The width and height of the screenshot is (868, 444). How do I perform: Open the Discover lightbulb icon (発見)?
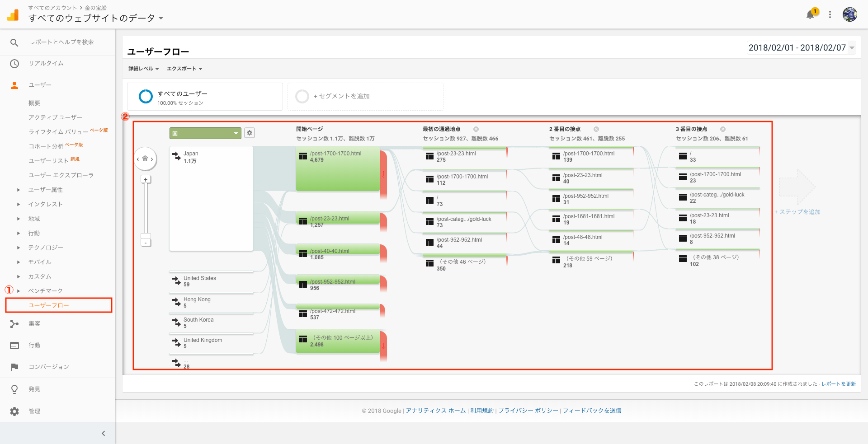(14, 389)
